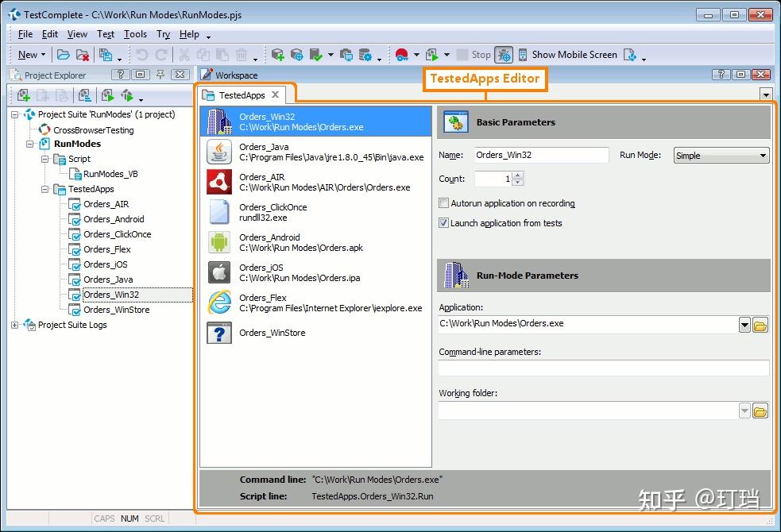
Task: Collapse the Script tree node
Action: pyautogui.click(x=44, y=159)
